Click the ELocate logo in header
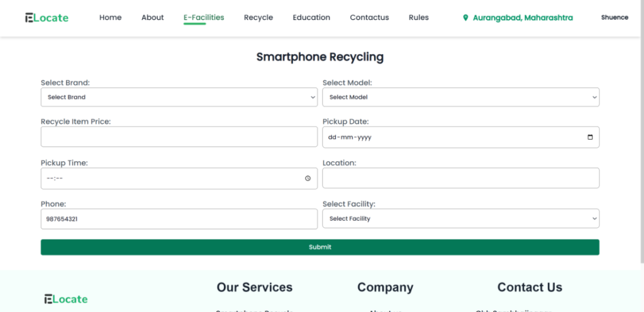Image resolution: width=644 pixels, height=312 pixels. pos(47,18)
